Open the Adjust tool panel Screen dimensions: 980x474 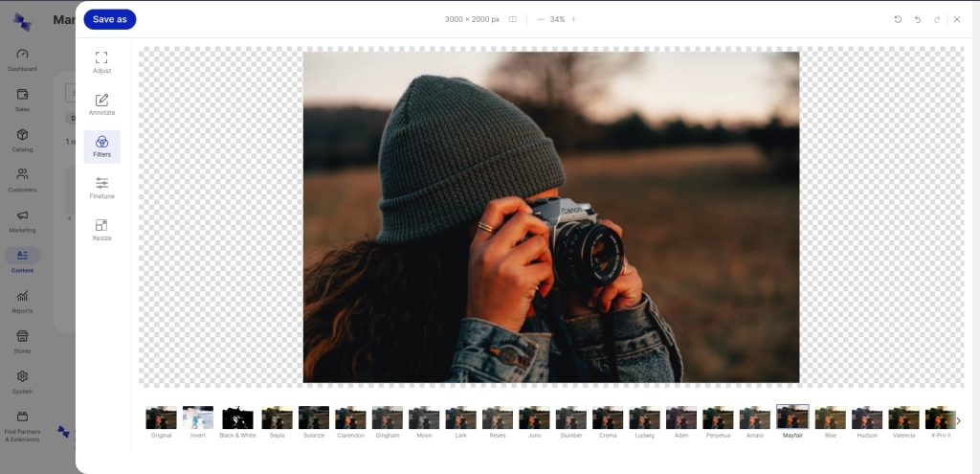(x=101, y=62)
